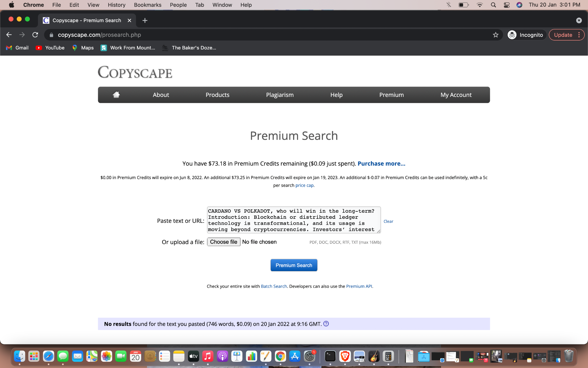The height and width of the screenshot is (368, 588).
Task: Open Photos from the dock
Action: tap(107, 356)
